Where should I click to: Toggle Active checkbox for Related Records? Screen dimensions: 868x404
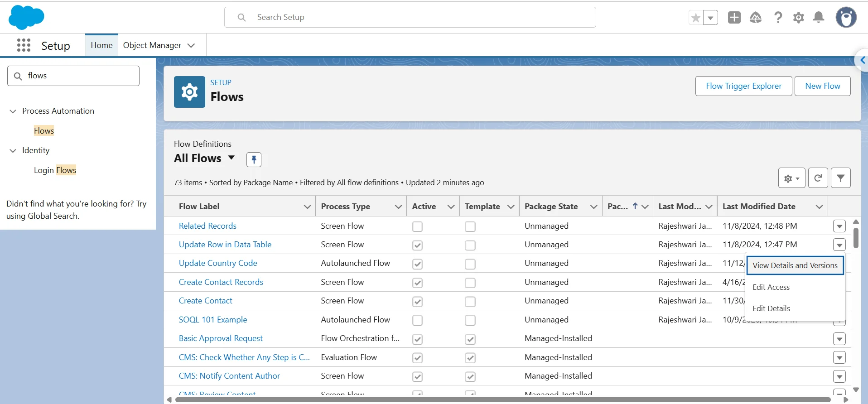(417, 226)
